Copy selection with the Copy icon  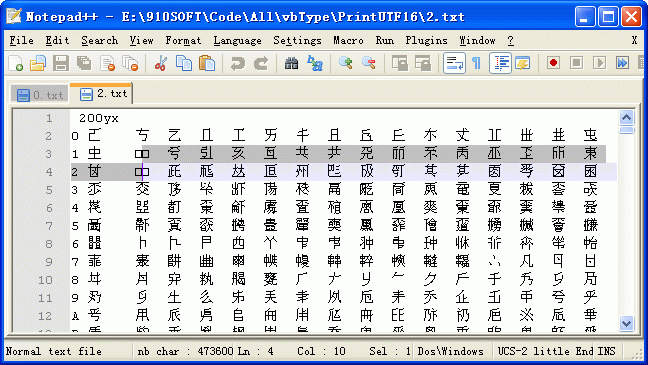[183, 63]
